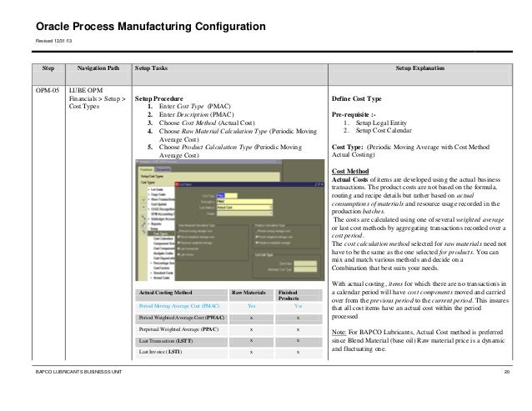Select Product Perpetual weighted average radio
Viewport: 532px width, 411px height.
257,243
